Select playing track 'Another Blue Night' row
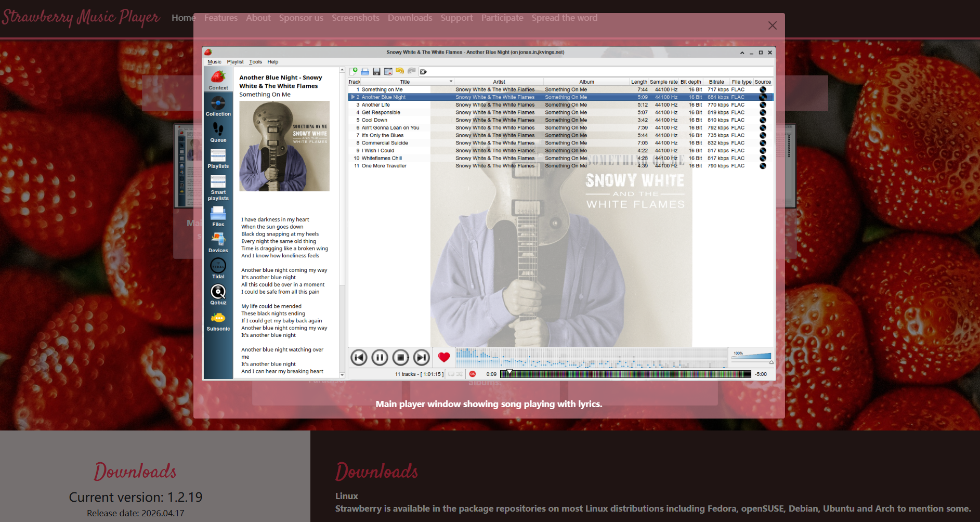The image size is (980, 522). click(x=561, y=97)
